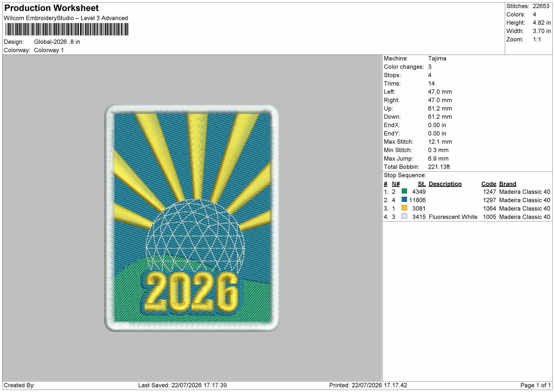Click the Down value 61.2 mm
The width and height of the screenshot is (555, 392).
click(x=440, y=117)
